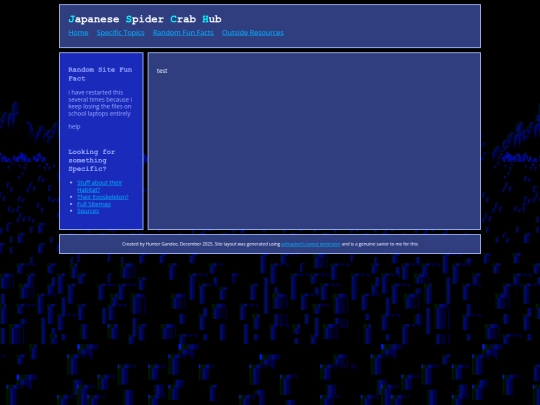Click the 'test' text in main content
This screenshot has height=405, width=540.
coord(162,71)
